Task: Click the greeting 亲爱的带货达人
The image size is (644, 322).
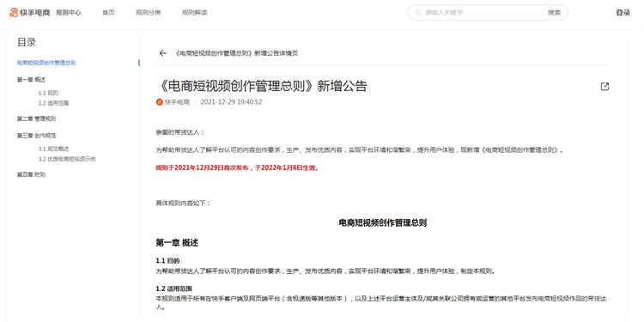Action: 180,132
